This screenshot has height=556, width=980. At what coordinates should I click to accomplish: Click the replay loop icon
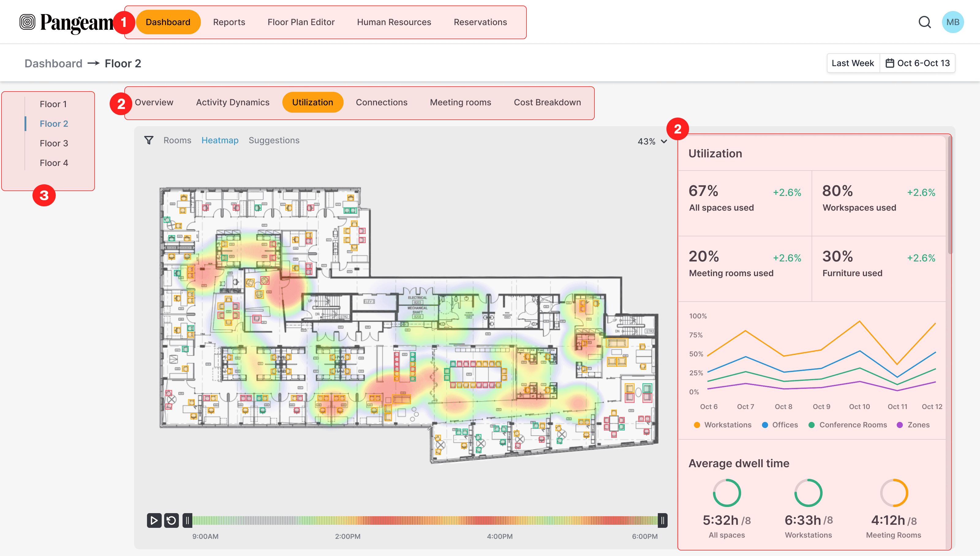[171, 520]
